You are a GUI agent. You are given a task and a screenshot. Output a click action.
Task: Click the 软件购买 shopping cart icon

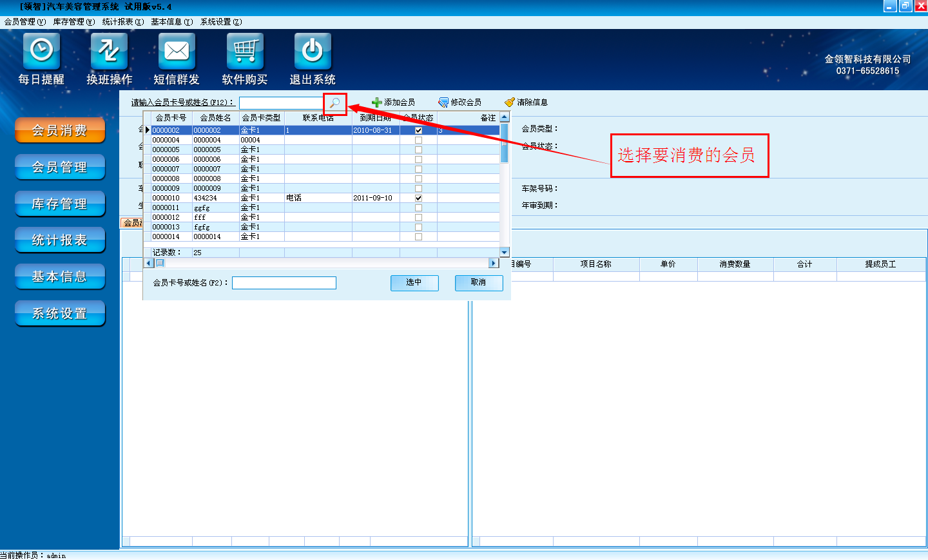tap(245, 52)
